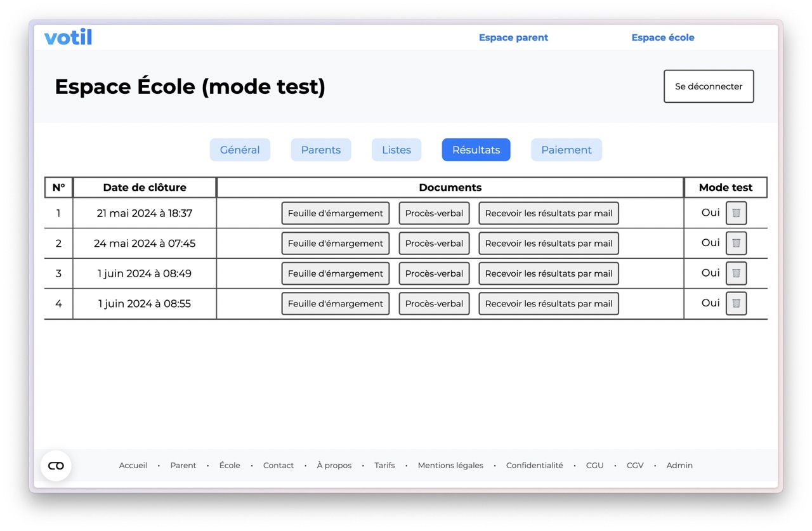This screenshot has height=531, width=812.
Task: Open Feuille d'émargement for vote 1
Action: tap(335, 213)
